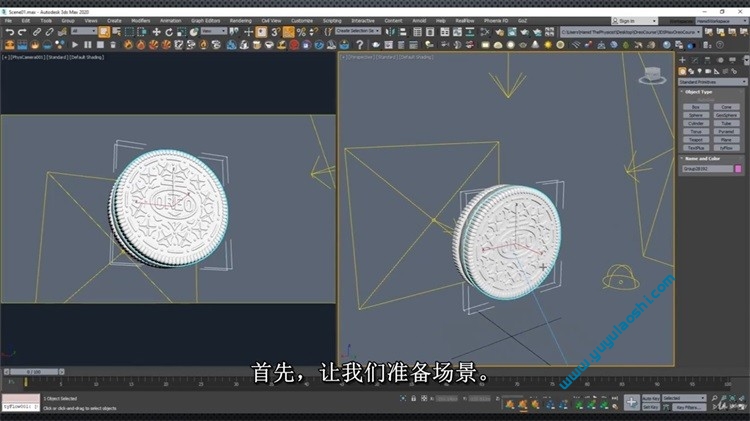Screen dimensions: 750x421
Task: Click the trash can icon in second toolbar
Action: 113,45
